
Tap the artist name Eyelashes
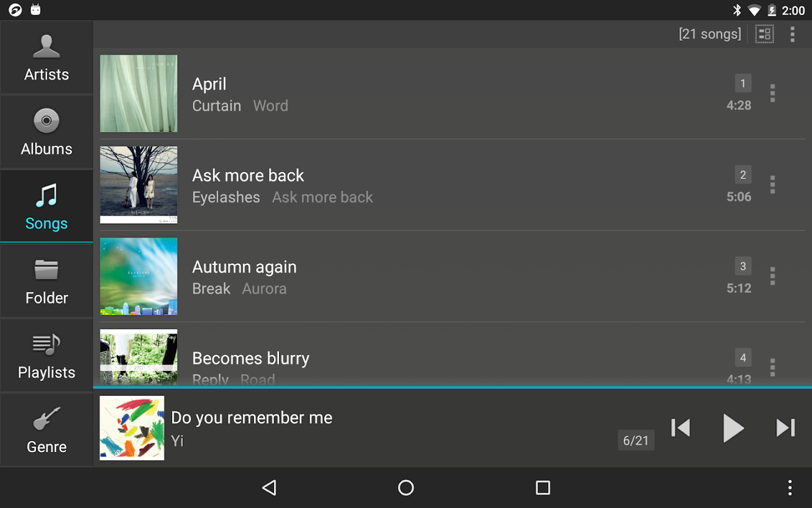click(226, 198)
